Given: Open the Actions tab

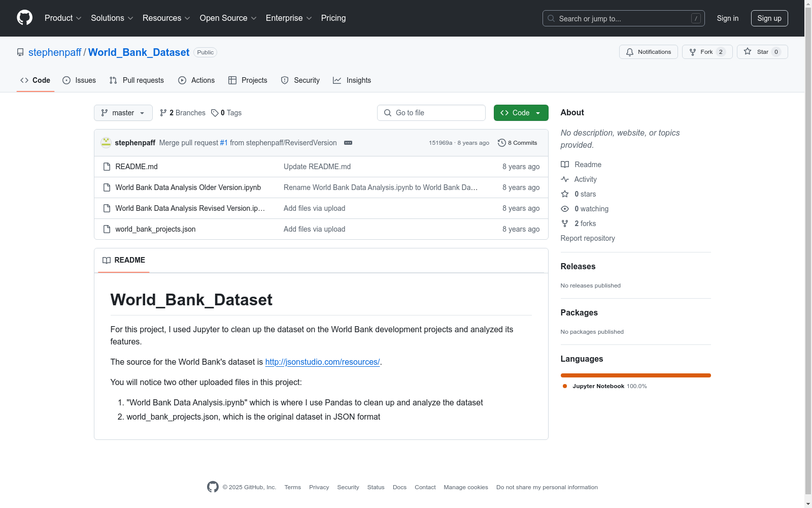Looking at the screenshot, I should click(x=196, y=80).
